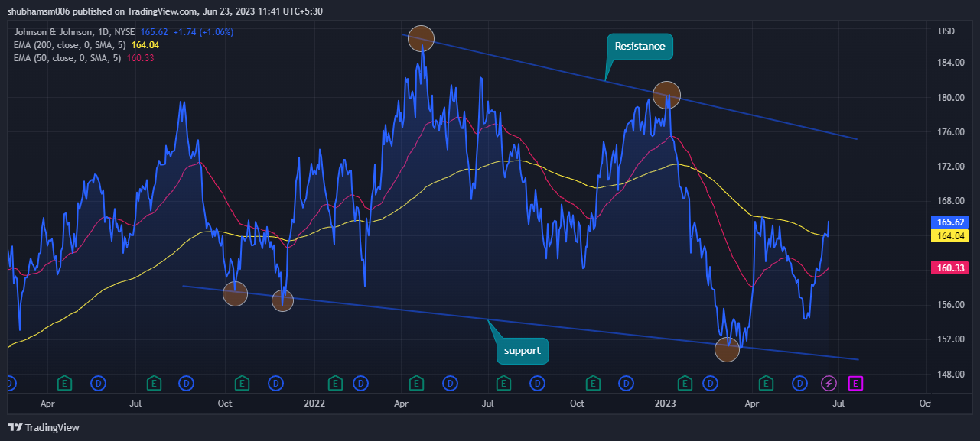Viewport: 980px width, 441px height.
Task: Click the 176.00 price axis label
Action: 949,132
